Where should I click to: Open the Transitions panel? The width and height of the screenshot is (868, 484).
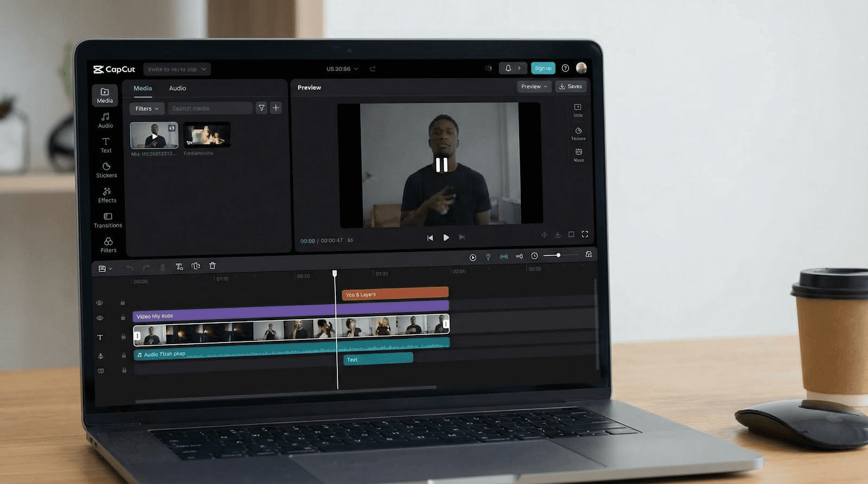pyautogui.click(x=107, y=220)
